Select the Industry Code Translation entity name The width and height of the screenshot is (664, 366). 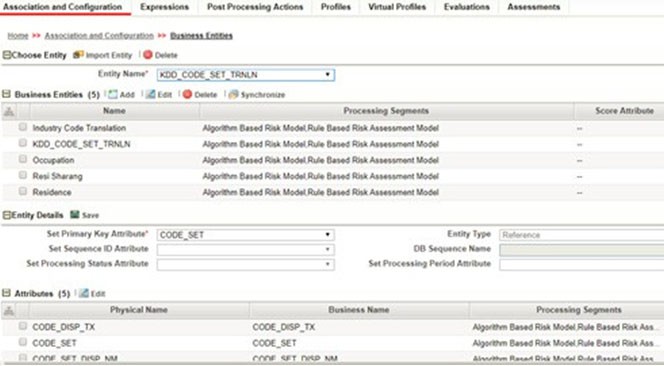click(x=79, y=128)
